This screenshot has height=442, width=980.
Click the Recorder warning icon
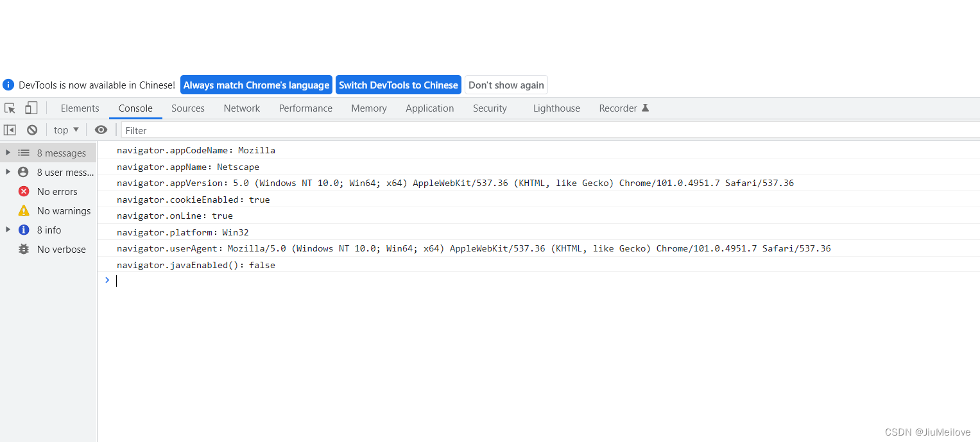[645, 108]
